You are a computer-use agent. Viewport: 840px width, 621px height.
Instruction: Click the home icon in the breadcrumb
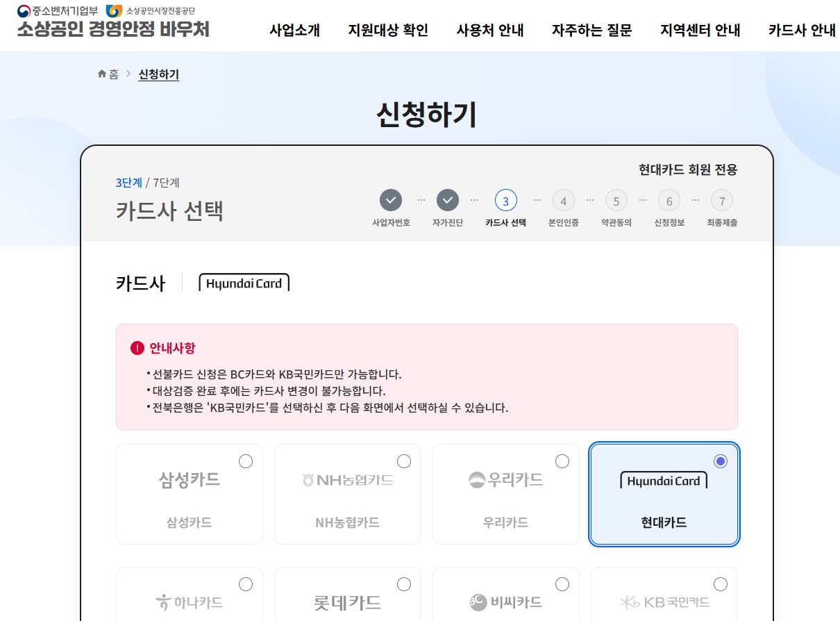click(x=102, y=74)
